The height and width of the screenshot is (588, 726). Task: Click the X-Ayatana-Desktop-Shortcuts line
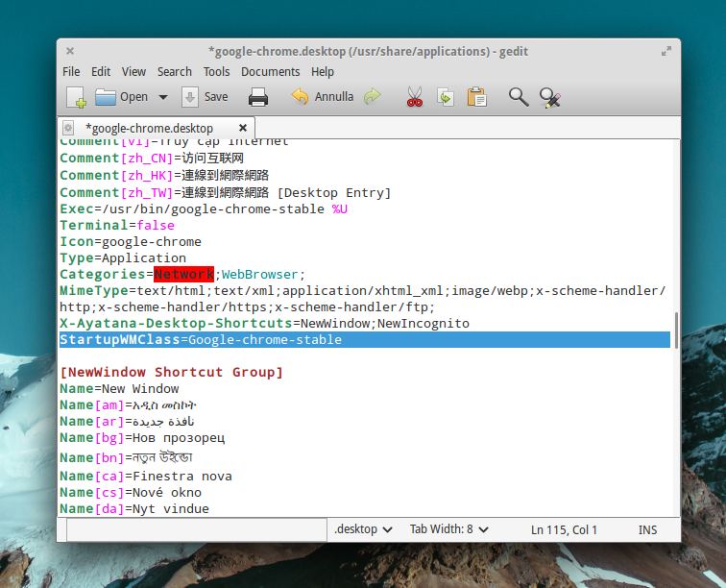[x=264, y=323]
